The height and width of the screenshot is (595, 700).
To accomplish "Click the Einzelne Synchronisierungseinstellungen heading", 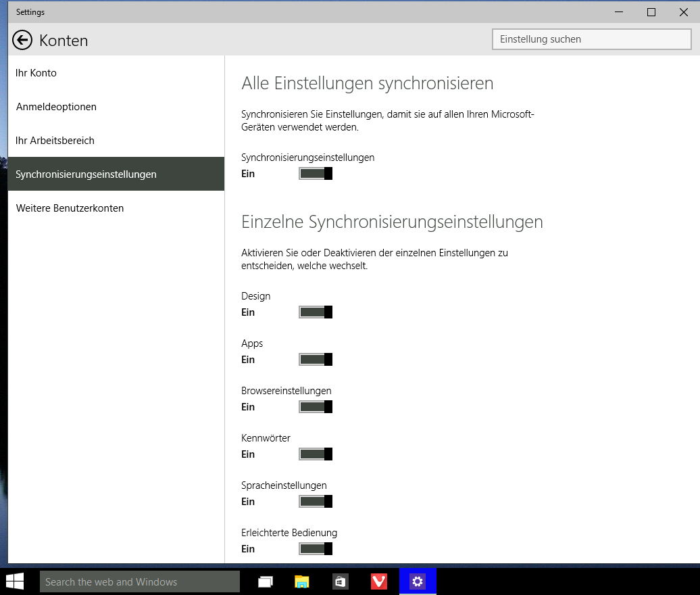I will point(392,222).
